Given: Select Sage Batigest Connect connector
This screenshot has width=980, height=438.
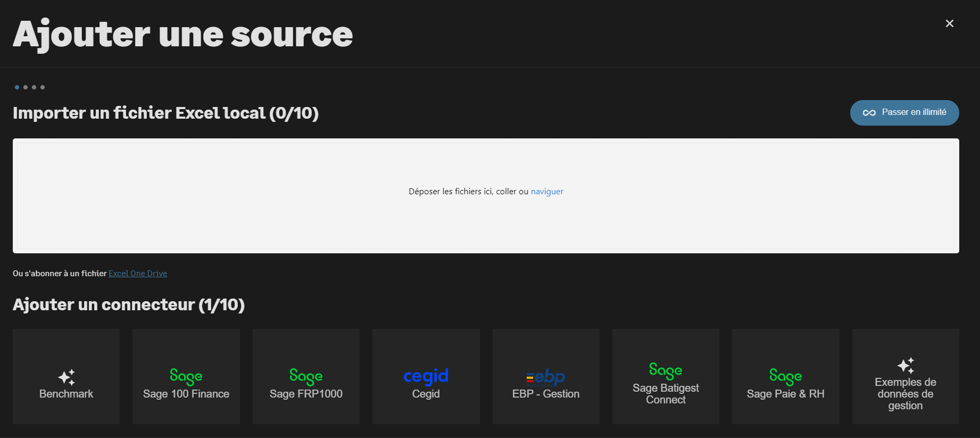Looking at the screenshot, I should [666, 376].
